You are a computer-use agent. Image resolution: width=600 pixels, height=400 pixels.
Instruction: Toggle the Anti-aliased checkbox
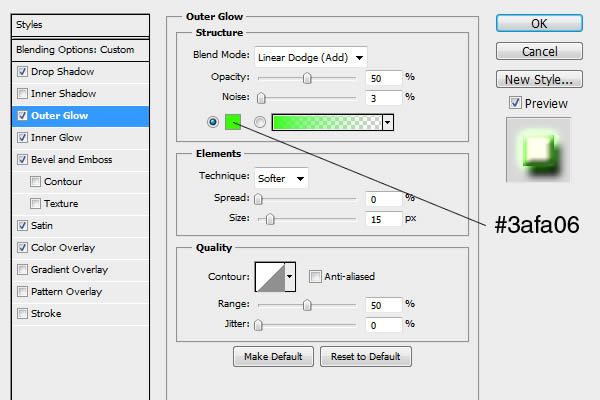point(315,276)
